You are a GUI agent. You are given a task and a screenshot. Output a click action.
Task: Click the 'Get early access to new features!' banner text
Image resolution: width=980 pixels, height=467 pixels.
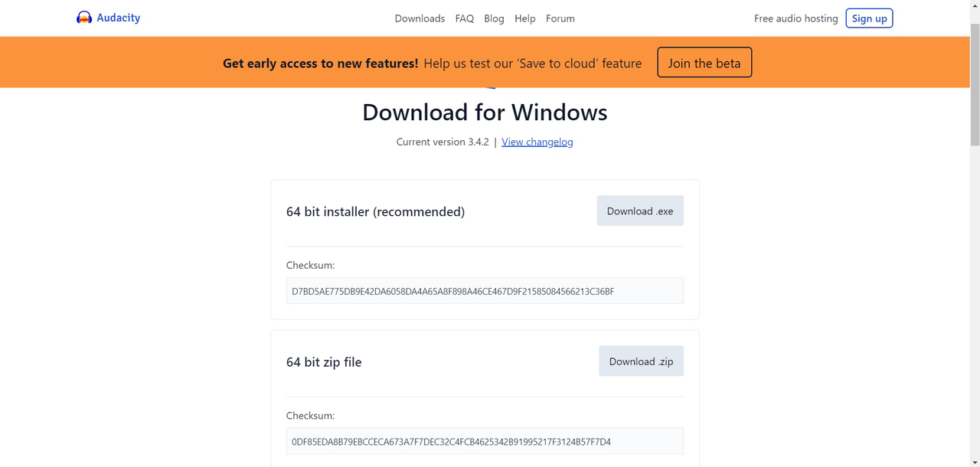(x=320, y=64)
